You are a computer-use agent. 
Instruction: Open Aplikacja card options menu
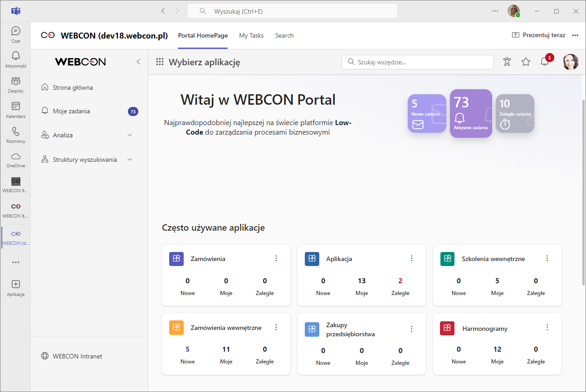(x=412, y=258)
